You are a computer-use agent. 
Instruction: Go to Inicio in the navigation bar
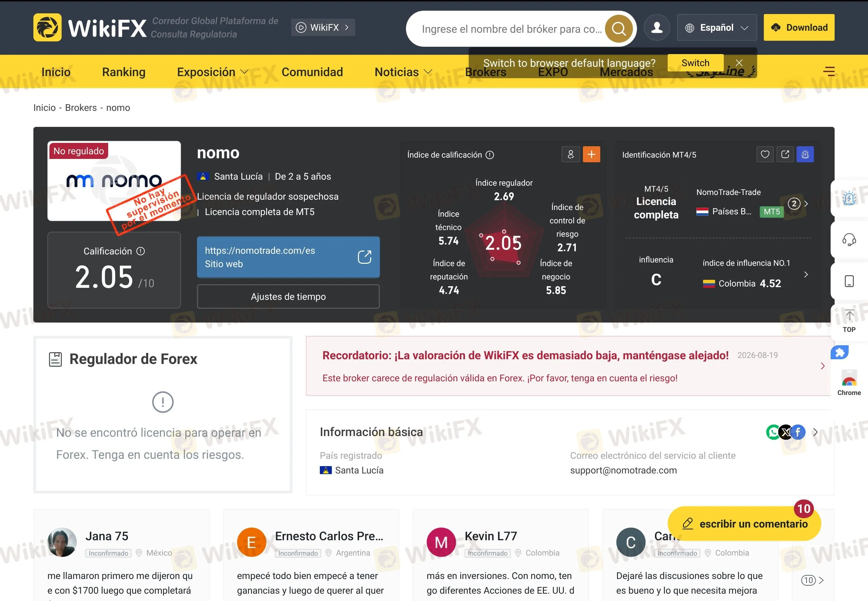tap(56, 72)
